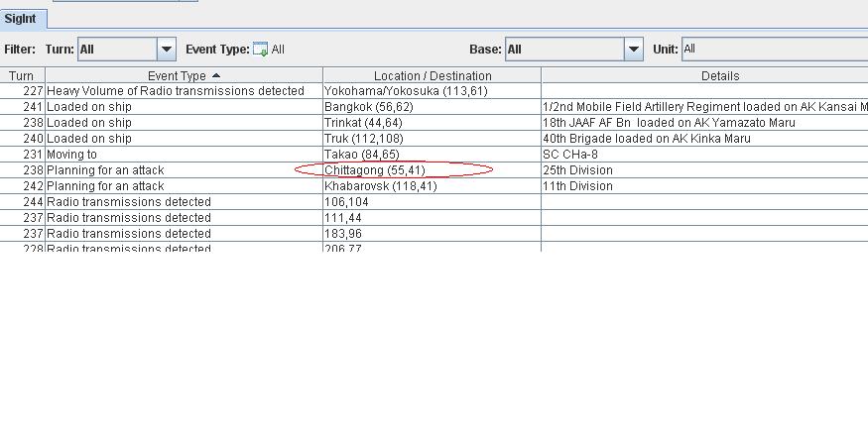The height and width of the screenshot is (434, 868).
Task: Select the Heavy Volume of Radio transmissions detected row
Action: pos(434,91)
